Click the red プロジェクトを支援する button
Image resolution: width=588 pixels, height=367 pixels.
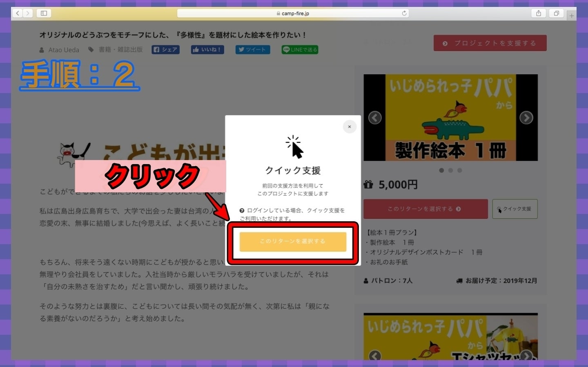click(x=490, y=43)
